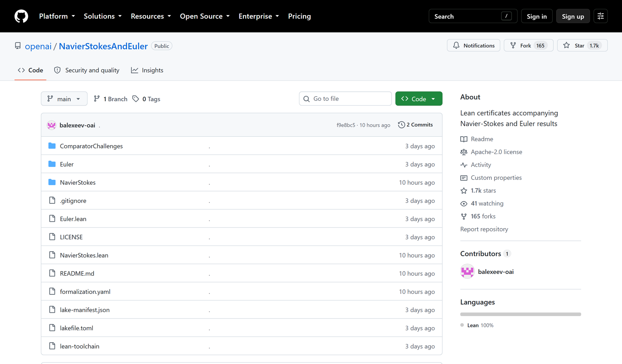Click the formalization.yaml file icon

(x=52, y=292)
